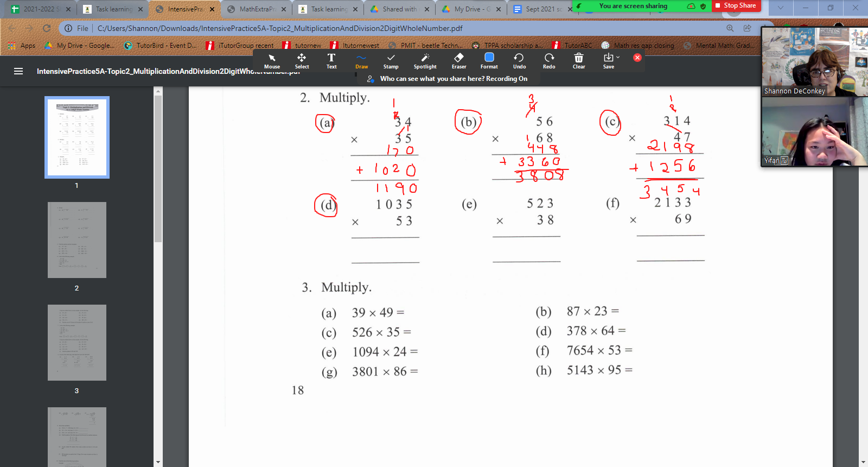
Task: Open the TutorABC bookmark
Action: click(572, 46)
